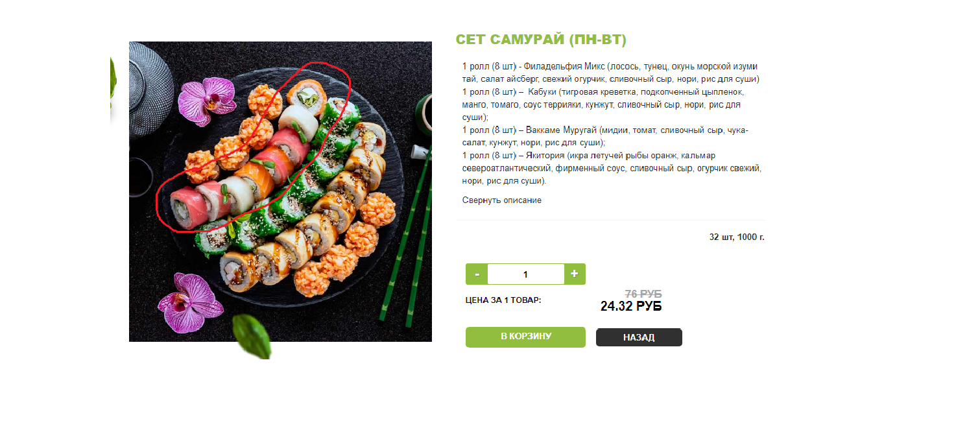Image resolution: width=980 pixels, height=443 pixels.
Task: Click the Филадельфия Микс roll description
Action: [x=610, y=73]
